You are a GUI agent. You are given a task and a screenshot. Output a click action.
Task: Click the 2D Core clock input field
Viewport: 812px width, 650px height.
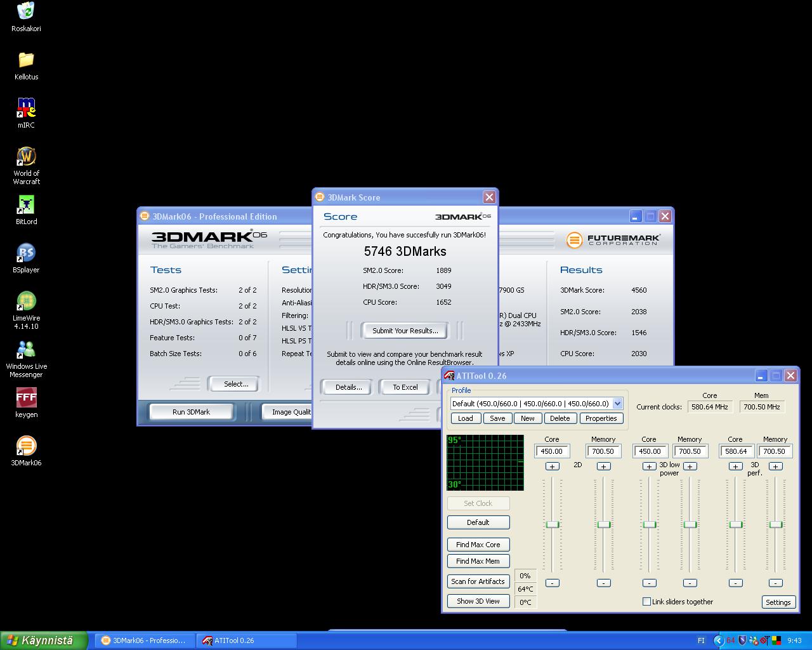pyautogui.click(x=553, y=451)
